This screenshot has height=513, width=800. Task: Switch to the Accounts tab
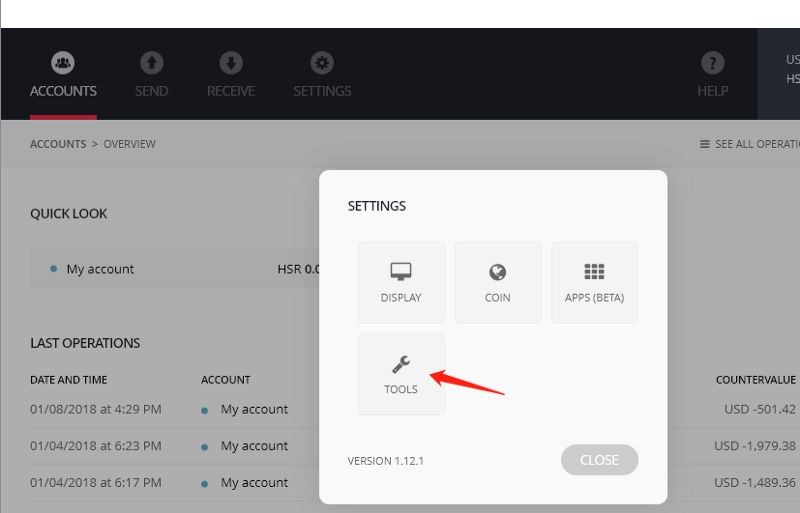coord(63,75)
